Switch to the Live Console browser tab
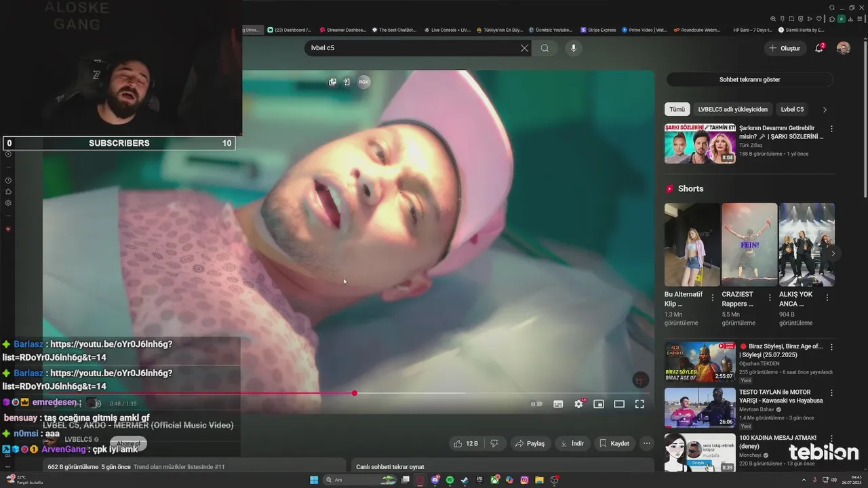This screenshot has width=868, height=488. pos(447,30)
